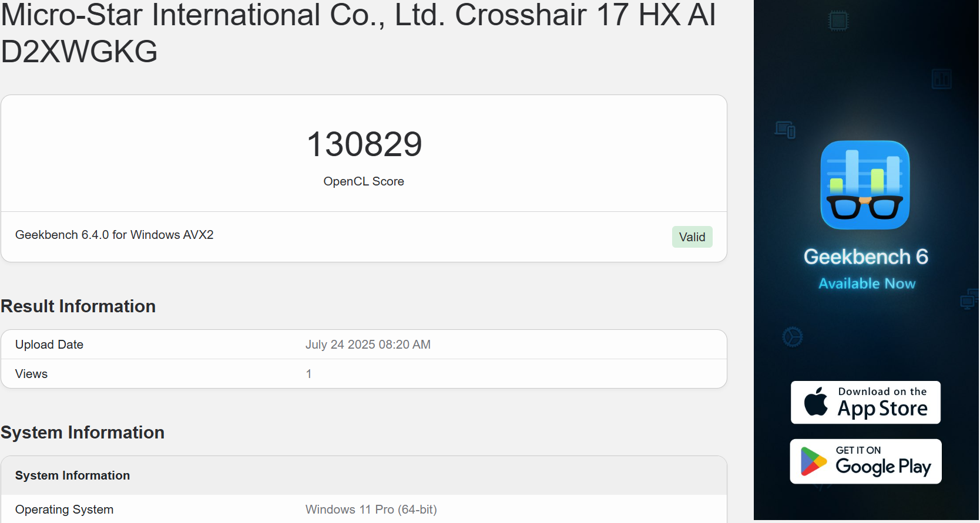Viewport: 980px width, 523px height.
Task: Click the Apple logo in App Store badge
Action: point(815,401)
